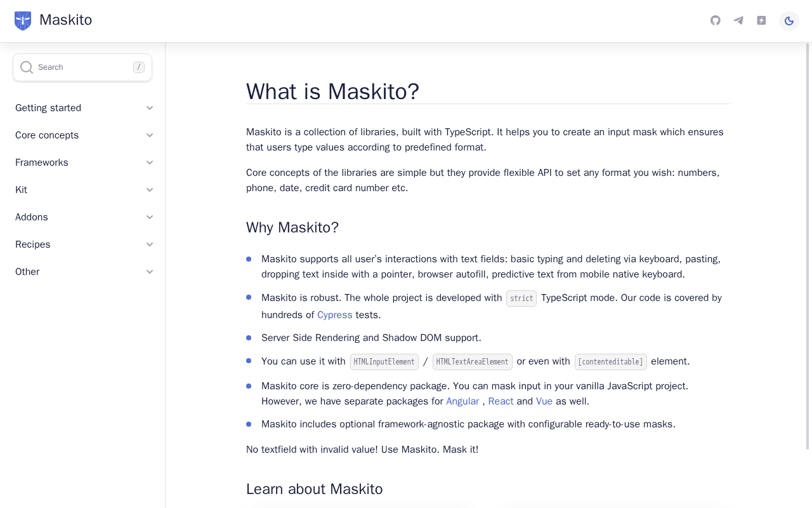Expand the Frameworks chevron
This screenshot has height=508, width=812.
click(x=150, y=163)
